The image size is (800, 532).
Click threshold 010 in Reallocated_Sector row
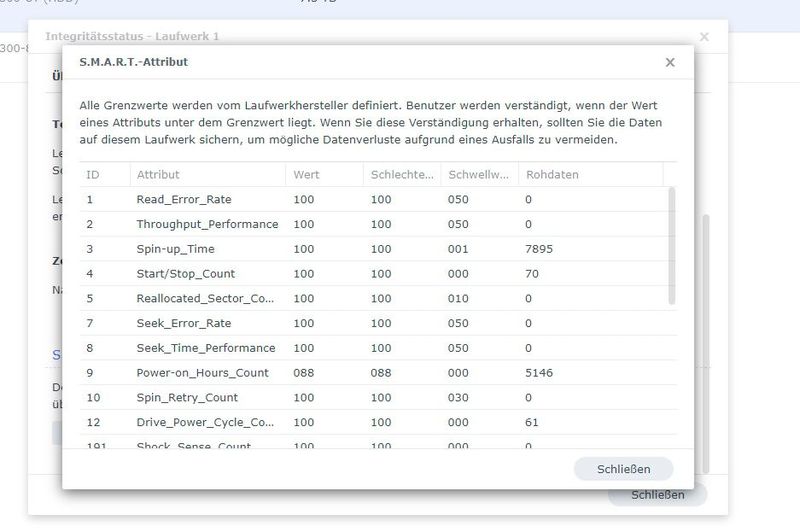click(458, 298)
